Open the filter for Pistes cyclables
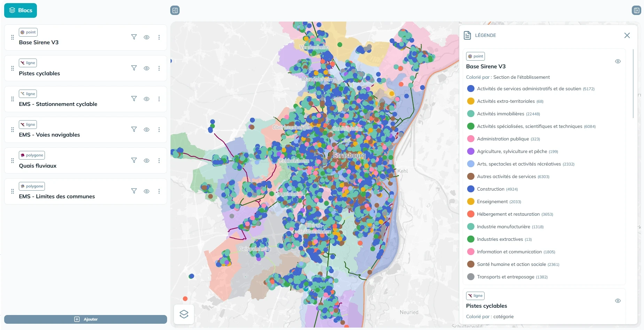644x330 pixels. point(134,68)
